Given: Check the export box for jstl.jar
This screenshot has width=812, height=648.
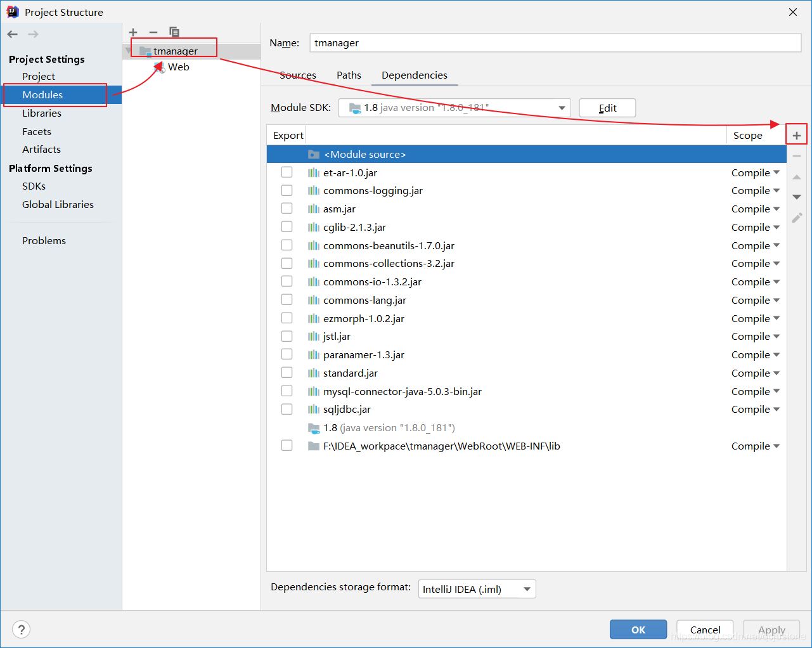Looking at the screenshot, I should pos(287,336).
